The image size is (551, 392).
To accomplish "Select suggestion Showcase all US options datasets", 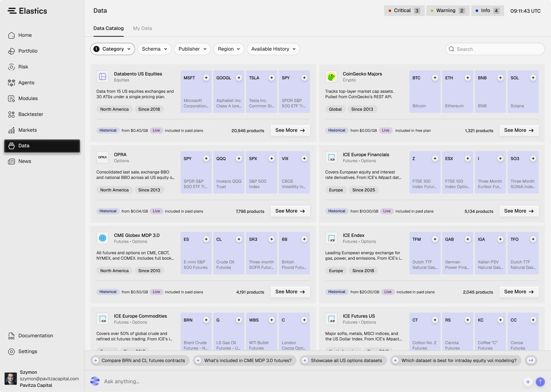I will 343,360.
